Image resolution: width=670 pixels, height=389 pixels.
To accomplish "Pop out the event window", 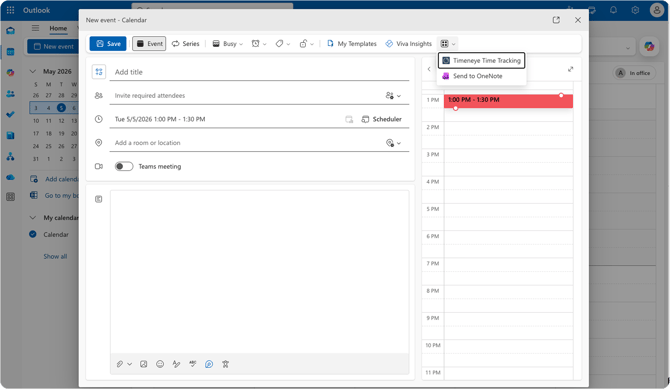I will pos(556,20).
